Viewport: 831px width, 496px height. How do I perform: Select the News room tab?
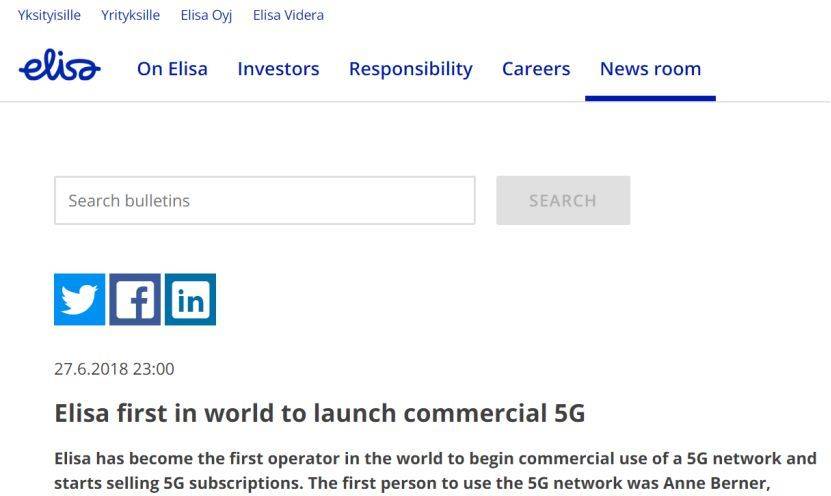650,69
